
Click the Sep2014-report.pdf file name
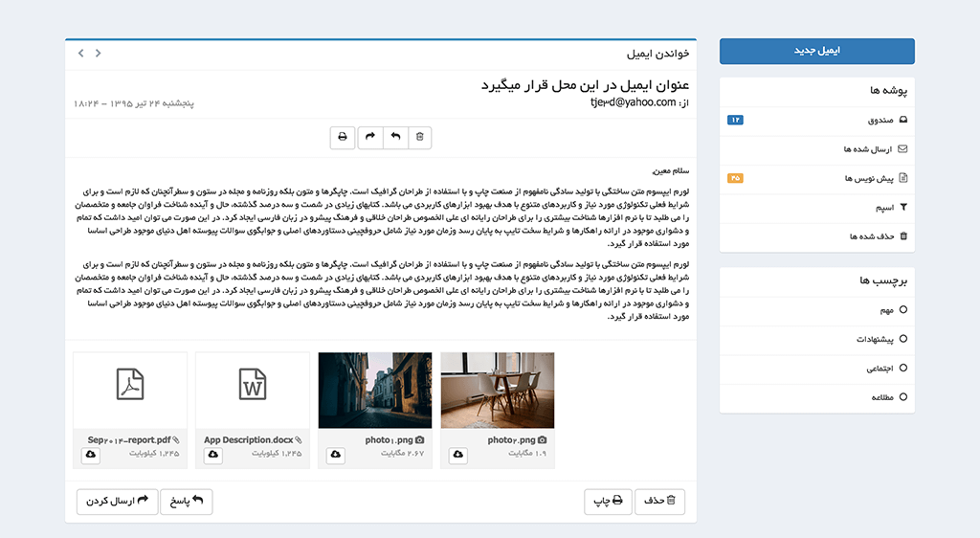129,440
